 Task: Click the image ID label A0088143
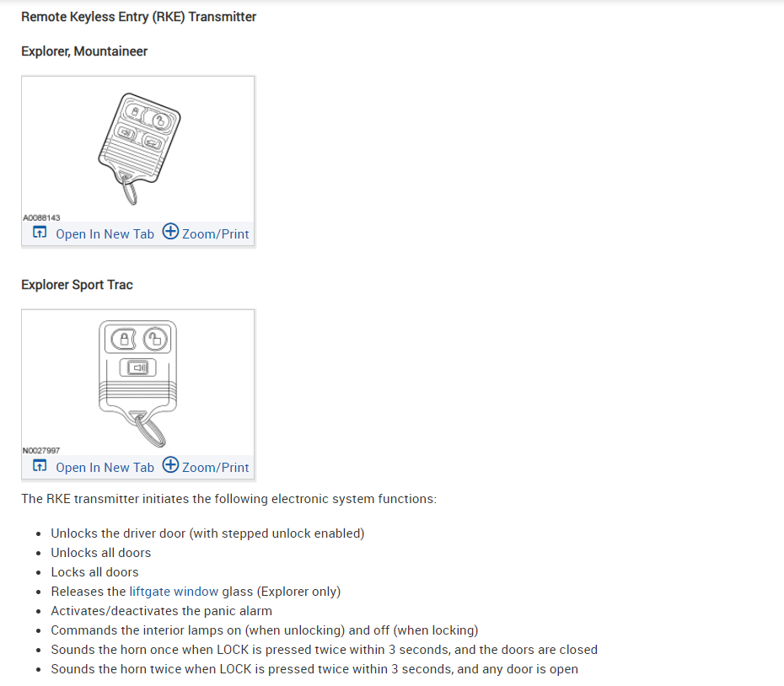pos(41,217)
